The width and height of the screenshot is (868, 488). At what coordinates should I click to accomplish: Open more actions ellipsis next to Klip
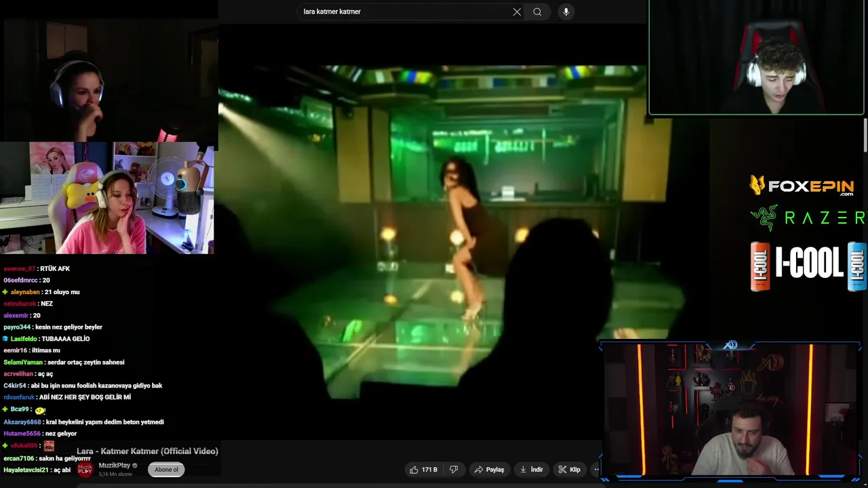tap(597, 470)
